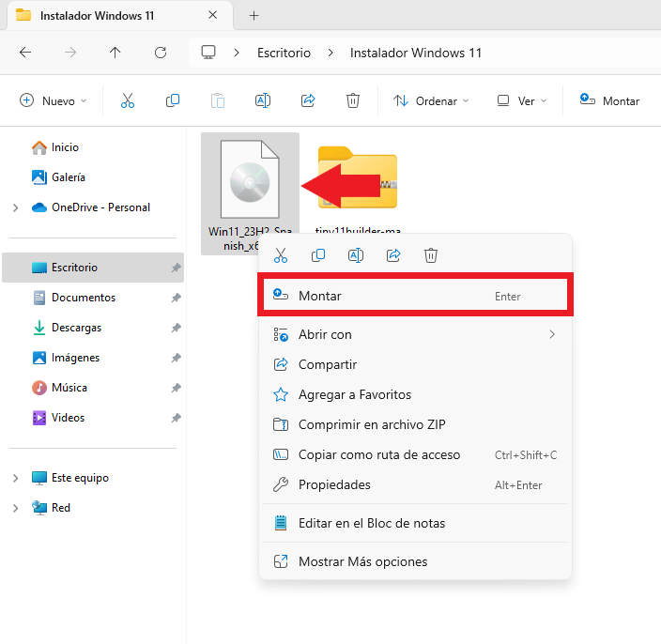Click the Share icon in the context menu
Viewport: 661px width, 644px height.
coord(393,255)
